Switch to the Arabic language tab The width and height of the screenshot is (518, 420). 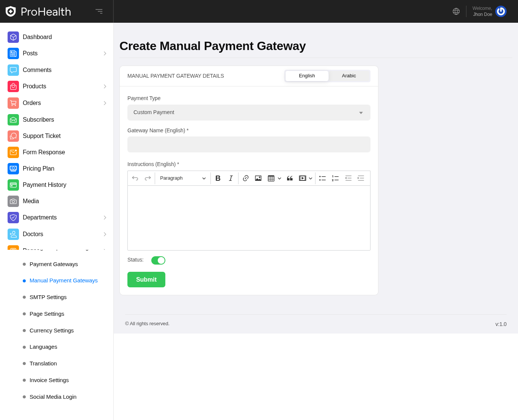(349, 76)
